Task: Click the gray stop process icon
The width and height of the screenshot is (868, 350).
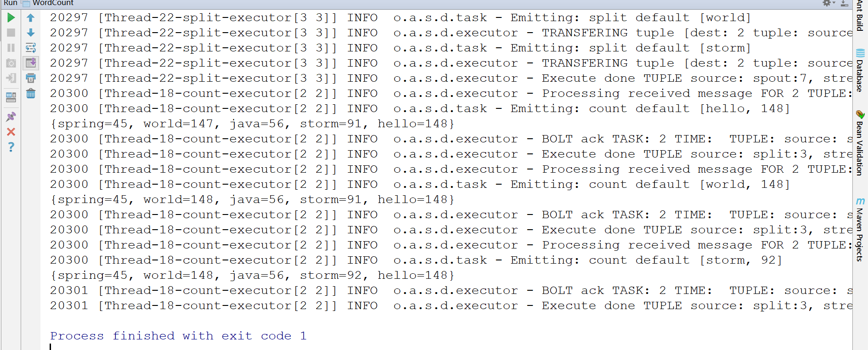Action: point(11,33)
